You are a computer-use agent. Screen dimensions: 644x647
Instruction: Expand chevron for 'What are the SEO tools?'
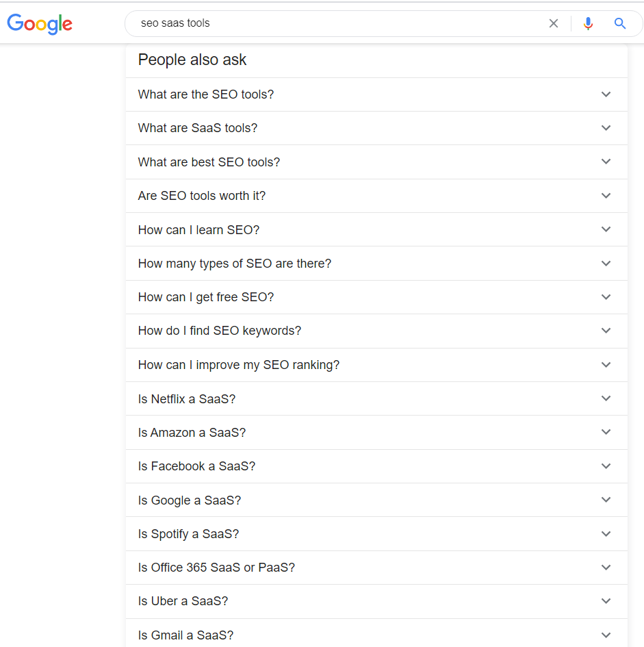606,94
